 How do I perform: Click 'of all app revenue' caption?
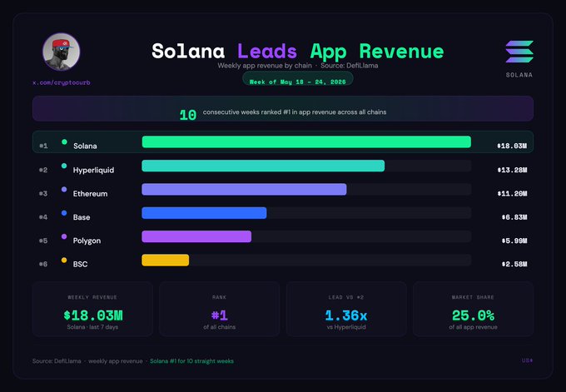tap(474, 327)
